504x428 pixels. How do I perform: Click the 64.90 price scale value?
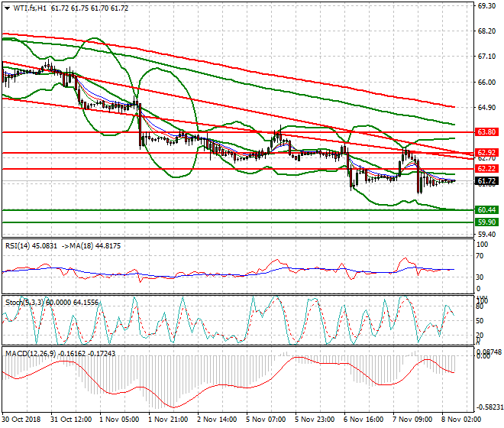(x=486, y=108)
